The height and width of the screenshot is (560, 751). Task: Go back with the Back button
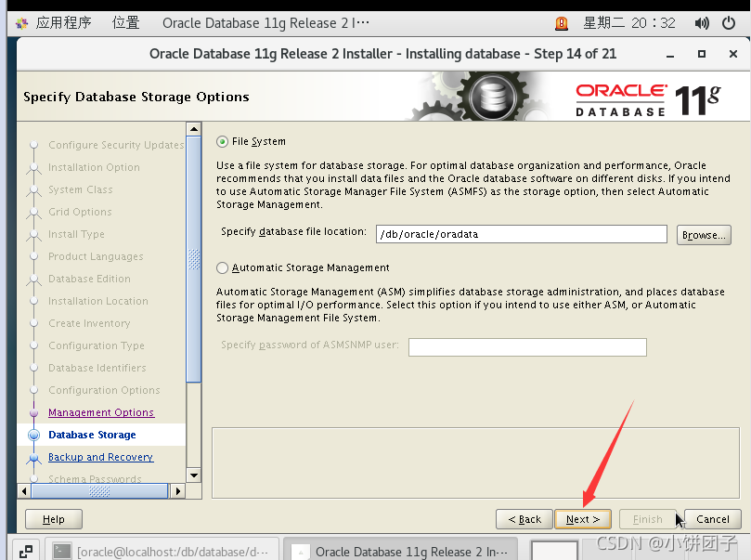pos(524,519)
